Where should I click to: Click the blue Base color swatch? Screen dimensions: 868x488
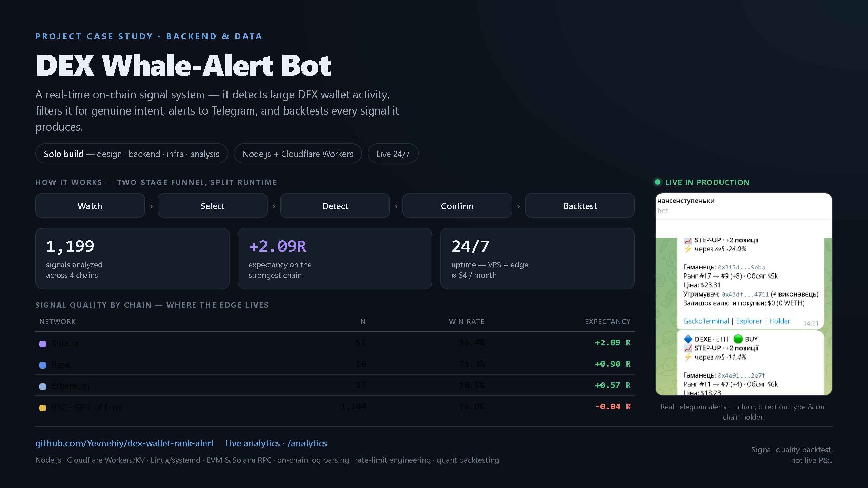point(43,365)
